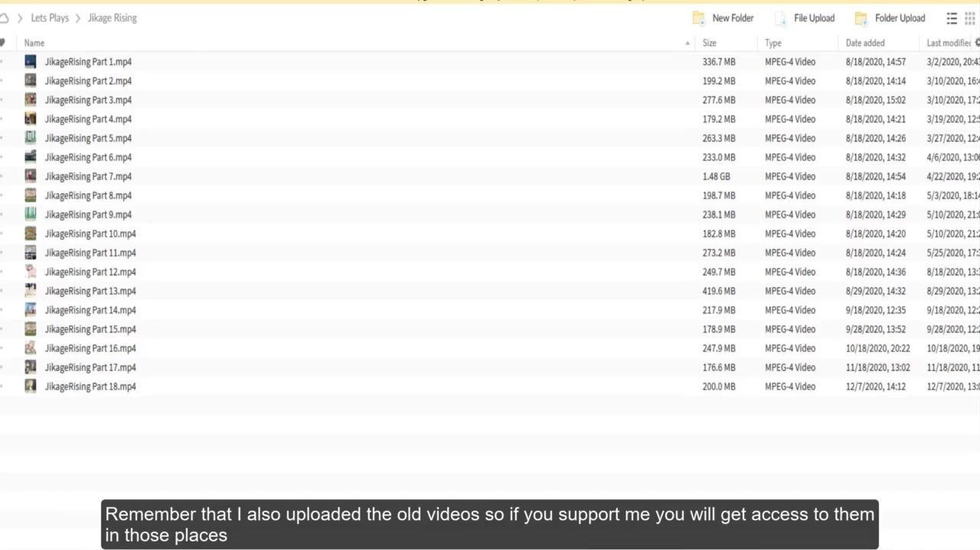Viewport: 980px width, 550px height.
Task: Click the File Upload icon
Action: (x=780, y=18)
